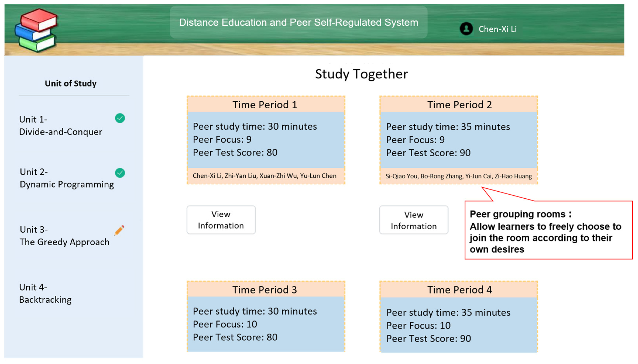
Task: Click View Information under Time Period 1
Action: 221,220
